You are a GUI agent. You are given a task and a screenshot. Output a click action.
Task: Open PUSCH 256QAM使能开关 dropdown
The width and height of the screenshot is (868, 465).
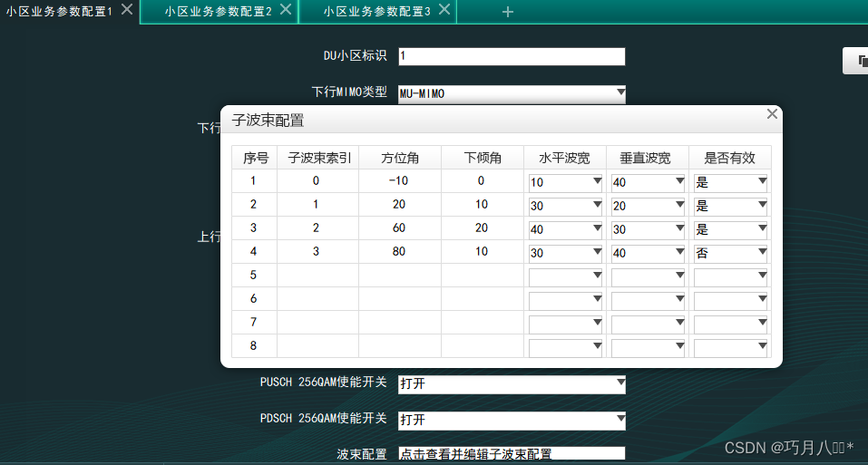click(512, 383)
